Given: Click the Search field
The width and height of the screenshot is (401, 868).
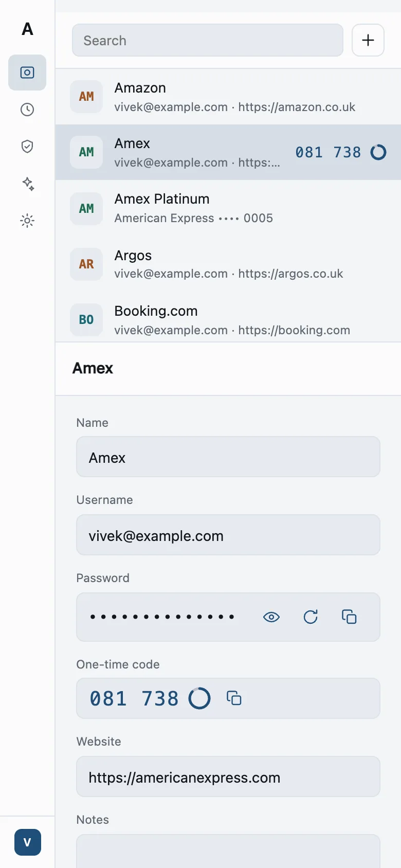Looking at the screenshot, I should (208, 40).
